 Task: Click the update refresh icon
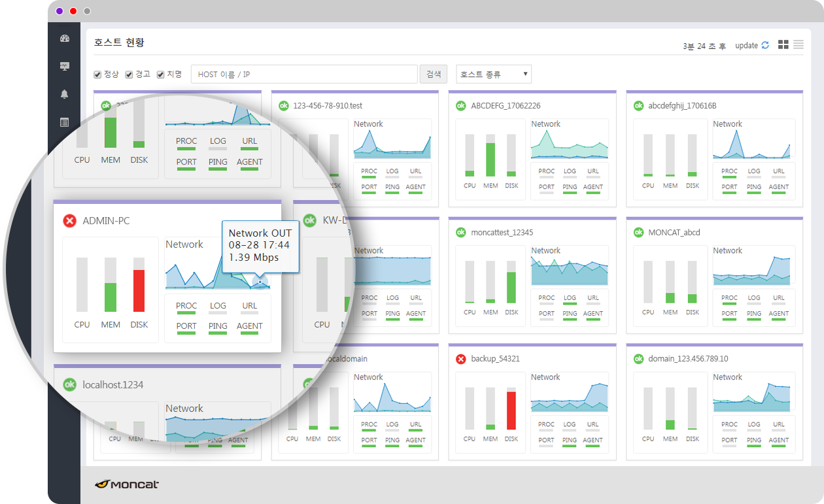765,45
